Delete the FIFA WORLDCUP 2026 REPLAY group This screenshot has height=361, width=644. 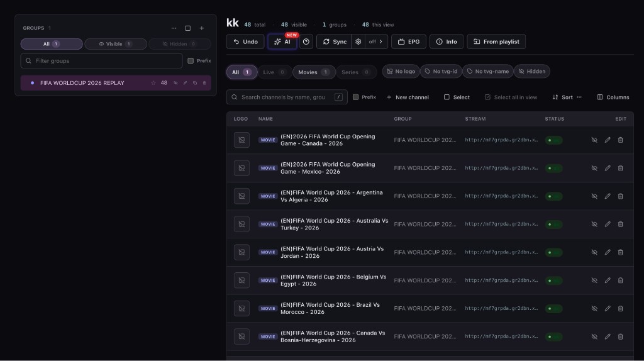pos(204,83)
